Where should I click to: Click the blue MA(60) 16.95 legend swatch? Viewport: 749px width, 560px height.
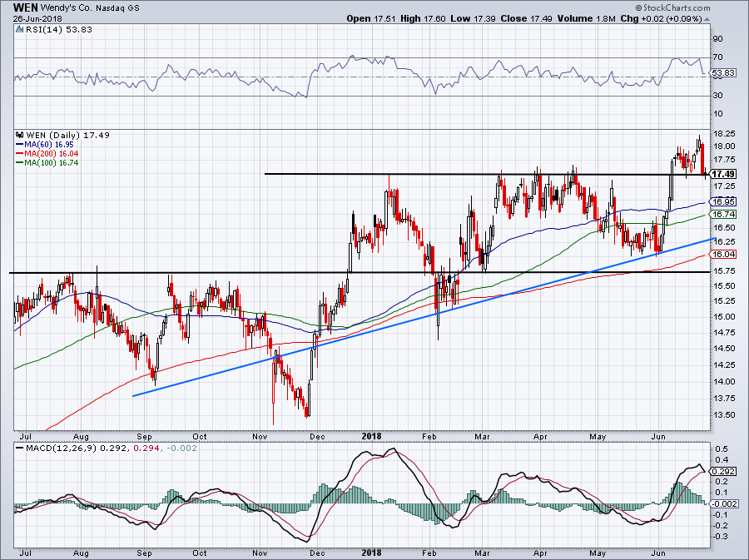pos(20,144)
